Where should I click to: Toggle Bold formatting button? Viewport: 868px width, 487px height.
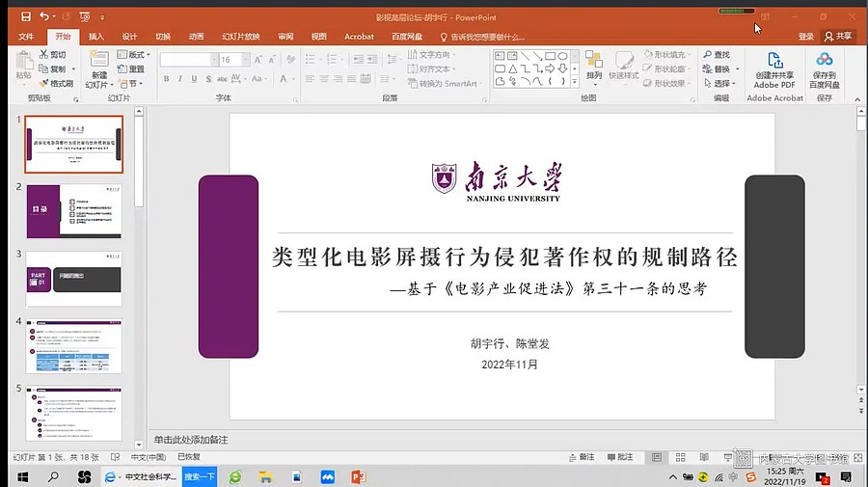coord(166,79)
